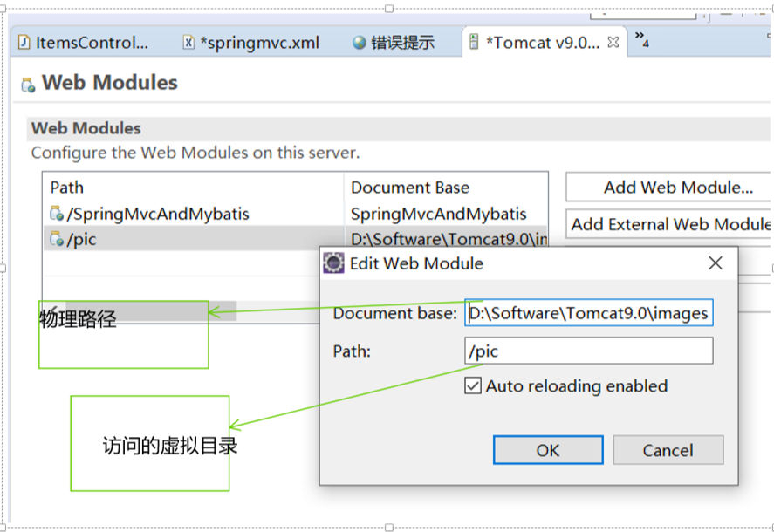
Task: Select the *Tomcat v9.0... server tab
Action: tap(542, 43)
